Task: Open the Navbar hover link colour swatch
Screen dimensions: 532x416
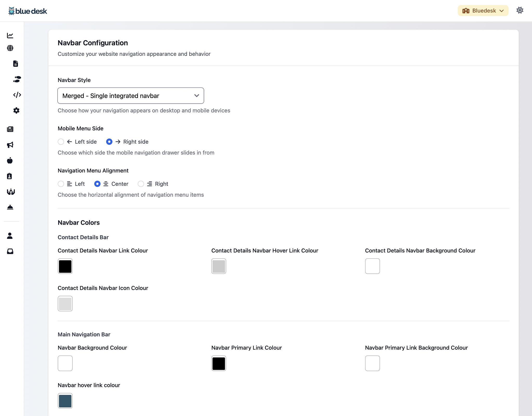Action: 65,401
